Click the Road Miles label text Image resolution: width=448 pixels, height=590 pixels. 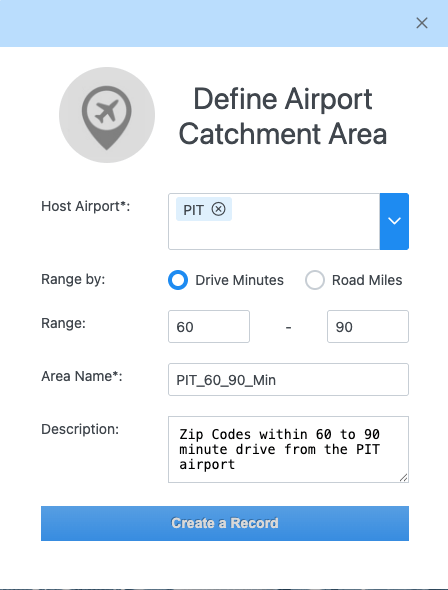367,280
